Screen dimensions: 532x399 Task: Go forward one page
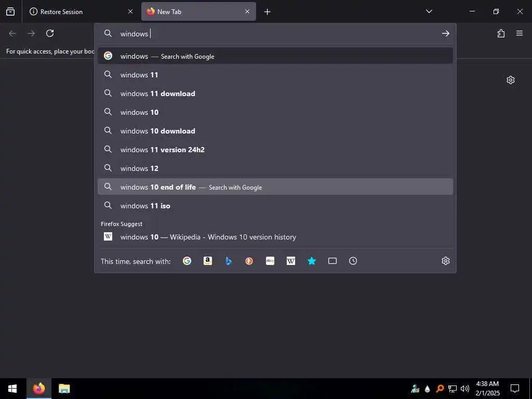(31, 33)
